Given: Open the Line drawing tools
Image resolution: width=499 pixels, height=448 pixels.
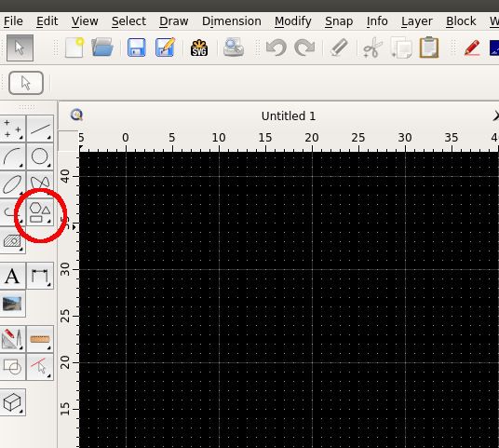Looking at the screenshot, I should [40, 129].
